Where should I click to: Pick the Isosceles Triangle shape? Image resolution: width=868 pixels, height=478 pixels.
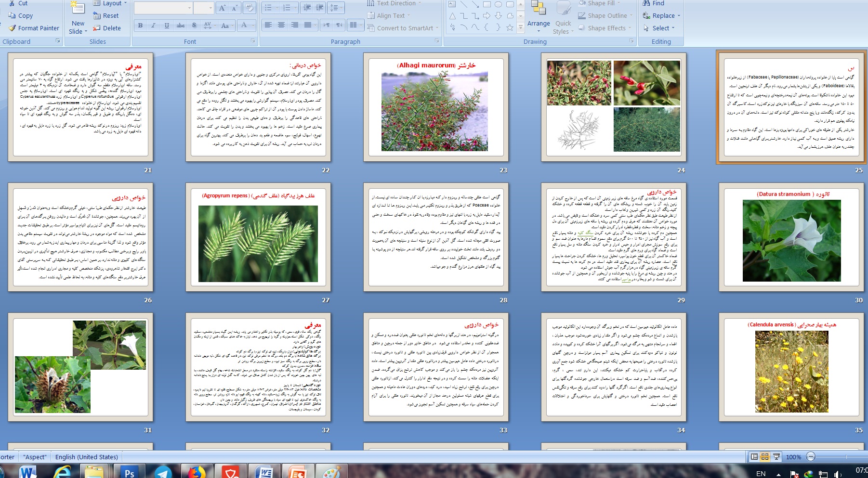tap(452, 16)
